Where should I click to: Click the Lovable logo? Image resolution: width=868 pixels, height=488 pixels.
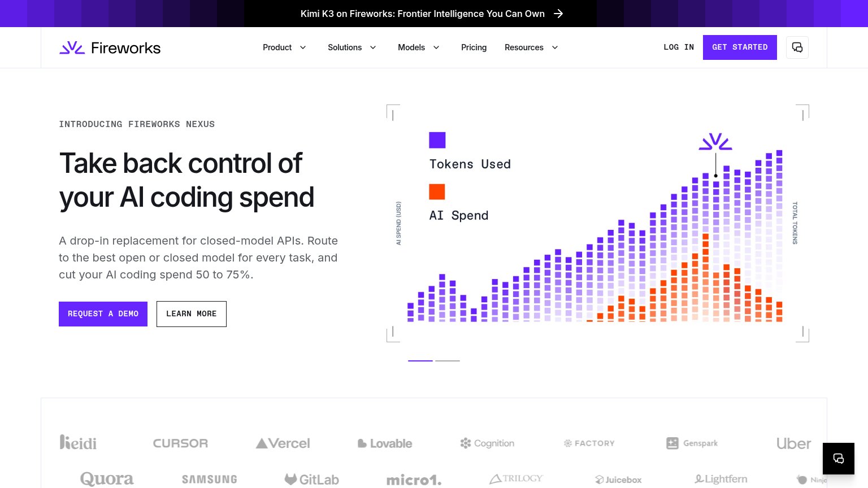tap(385, 443)
